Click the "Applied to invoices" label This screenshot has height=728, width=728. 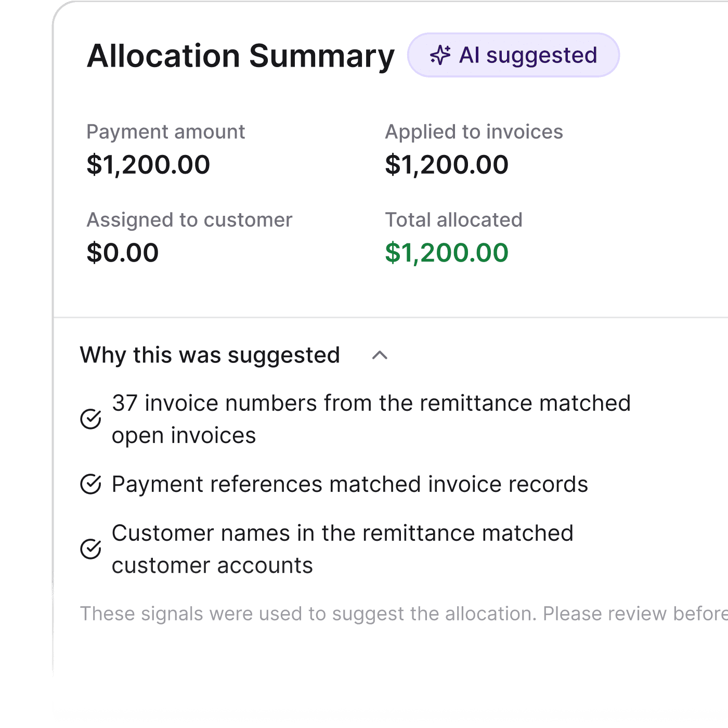[x=474, y=132]
